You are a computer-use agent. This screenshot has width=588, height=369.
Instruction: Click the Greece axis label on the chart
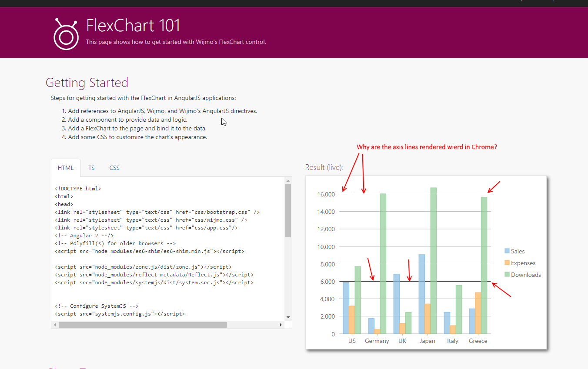click(478, 341)
